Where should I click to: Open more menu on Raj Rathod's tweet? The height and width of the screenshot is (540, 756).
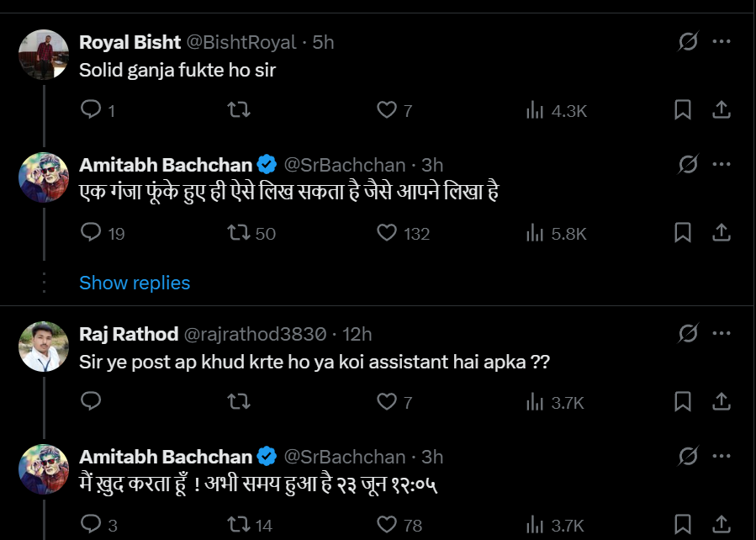point(721,334)
